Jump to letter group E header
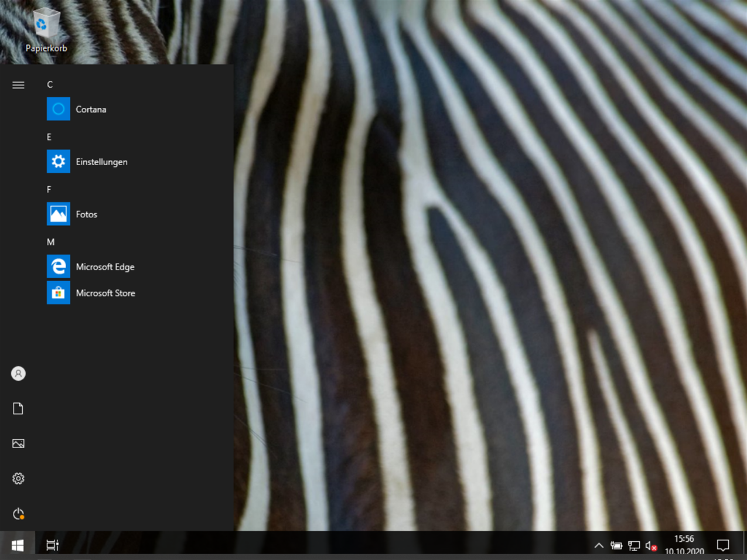The height and width of the screenshot is (560, 747). tap(49, 137)
